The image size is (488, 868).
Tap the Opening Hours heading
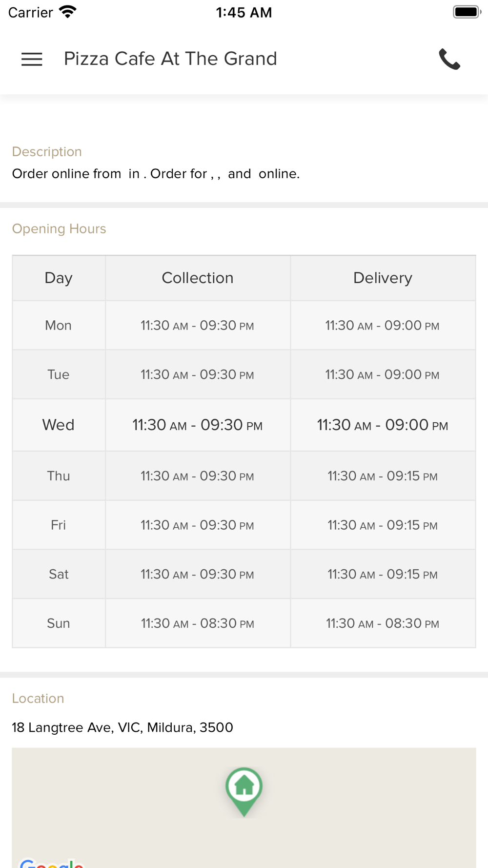[x=59, y=228]
